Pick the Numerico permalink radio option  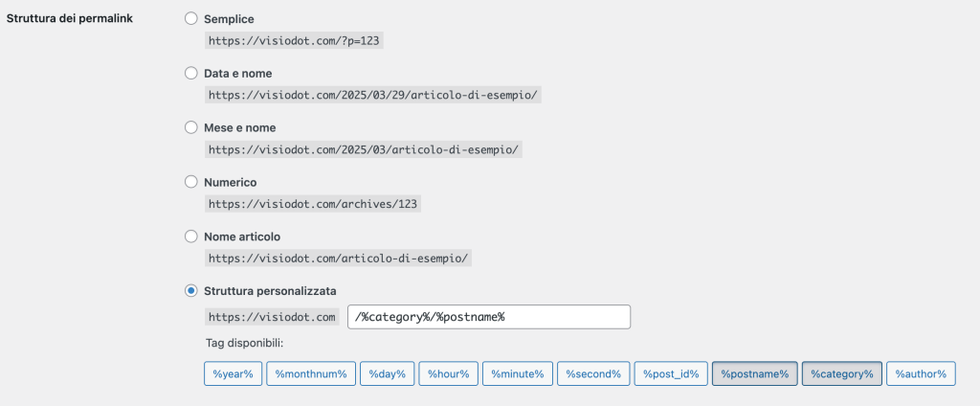click(191, 182)
